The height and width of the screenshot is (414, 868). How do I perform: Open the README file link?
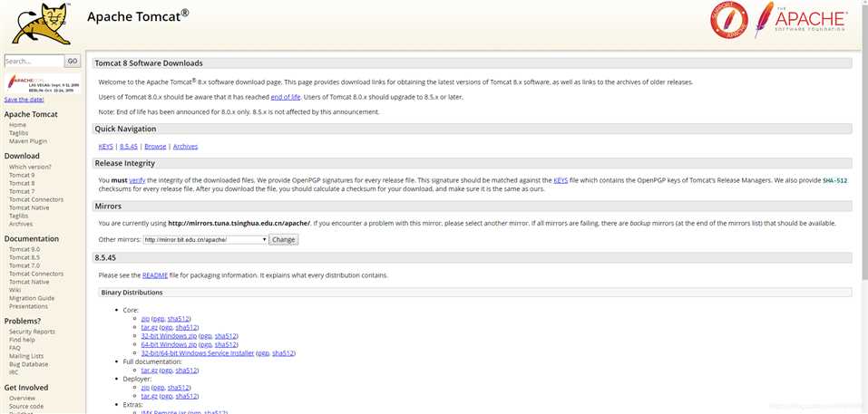(x=155, y=275)
